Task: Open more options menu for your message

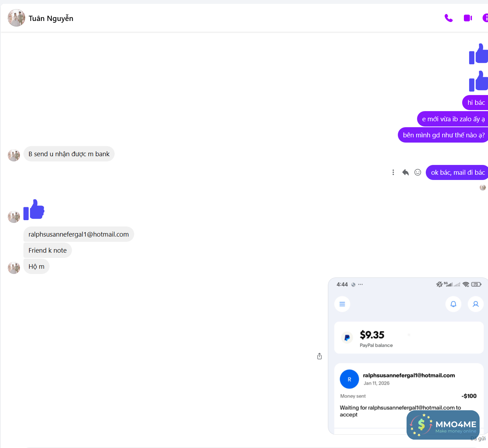Action: 393,172
